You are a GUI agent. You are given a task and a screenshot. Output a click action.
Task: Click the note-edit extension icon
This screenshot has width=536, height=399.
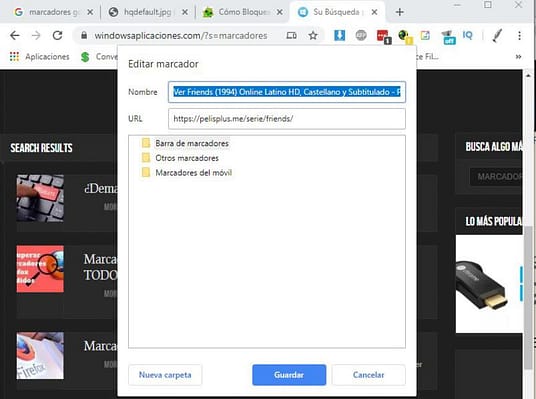click(425, 35)
